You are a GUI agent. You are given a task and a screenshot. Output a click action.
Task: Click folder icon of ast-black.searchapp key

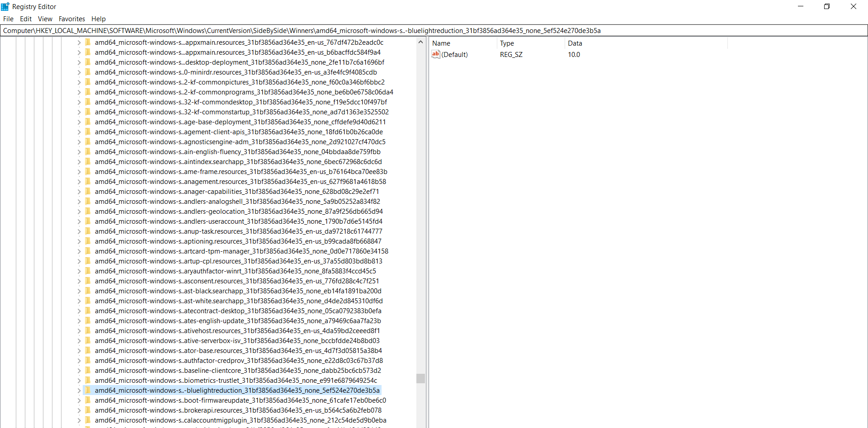coord(88,291)
